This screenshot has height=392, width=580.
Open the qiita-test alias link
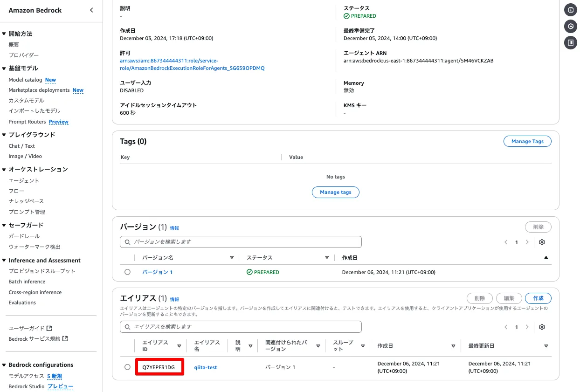(x=206, y=367)
